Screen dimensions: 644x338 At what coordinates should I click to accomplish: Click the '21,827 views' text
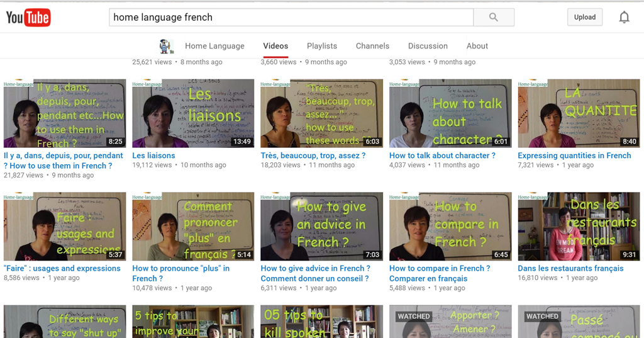click(23, 175)
